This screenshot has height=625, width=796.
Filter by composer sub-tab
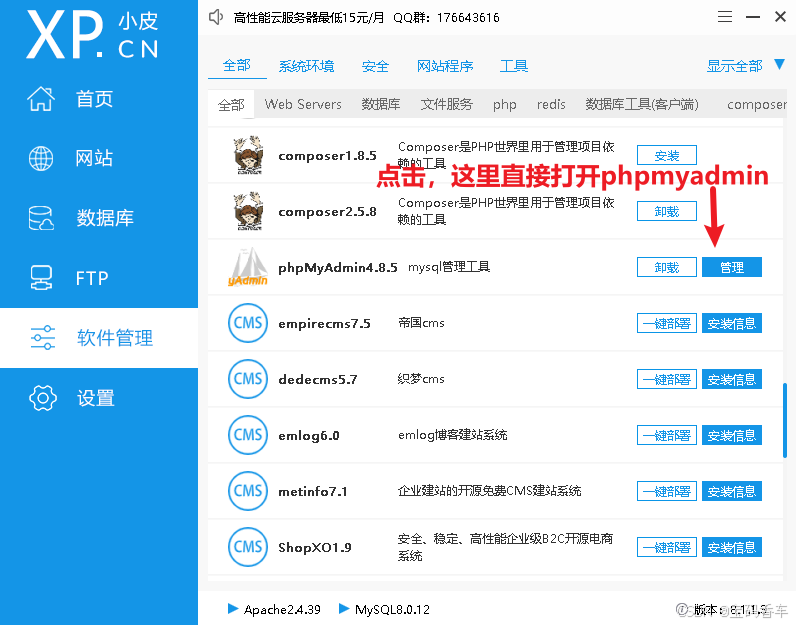click(756, 105)
